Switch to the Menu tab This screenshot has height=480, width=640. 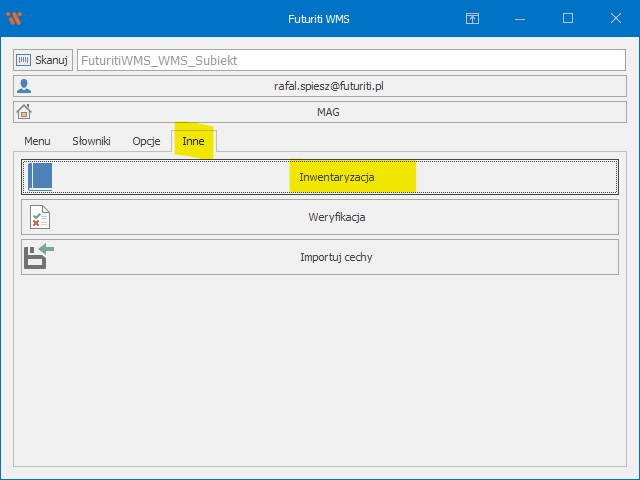click(x=37, y=141)
